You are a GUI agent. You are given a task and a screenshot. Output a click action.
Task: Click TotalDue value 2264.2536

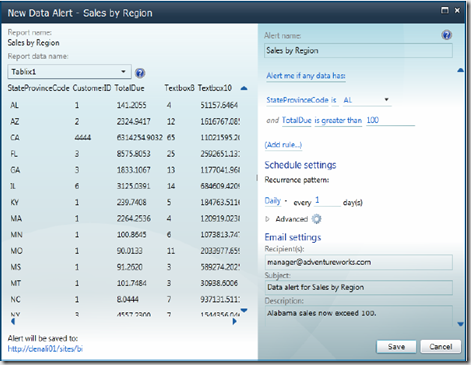[x=133, y=218]
